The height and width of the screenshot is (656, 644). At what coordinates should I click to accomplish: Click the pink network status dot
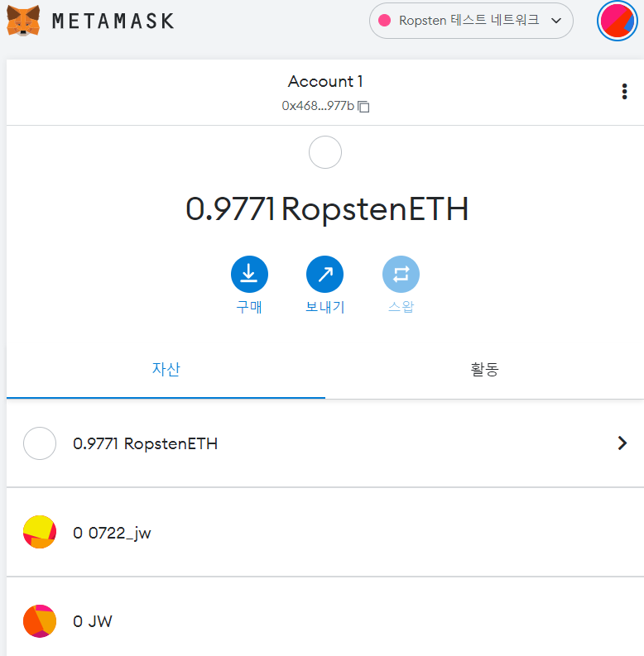[x=384, y=21]
